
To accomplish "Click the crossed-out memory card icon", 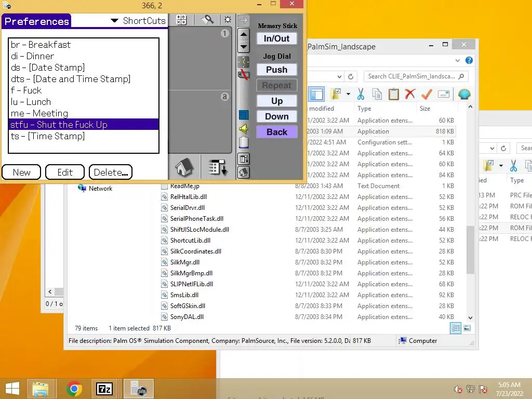I will [x=243, y=74].
